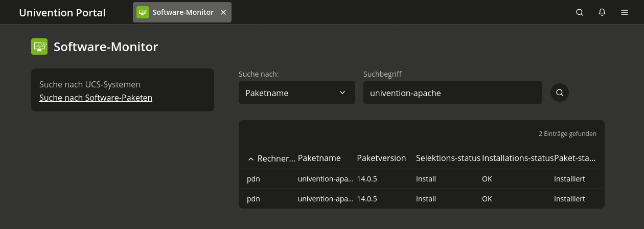Sort by Paketname column header
This screenshot has height=229, width=644.
(x=319, y=158)
